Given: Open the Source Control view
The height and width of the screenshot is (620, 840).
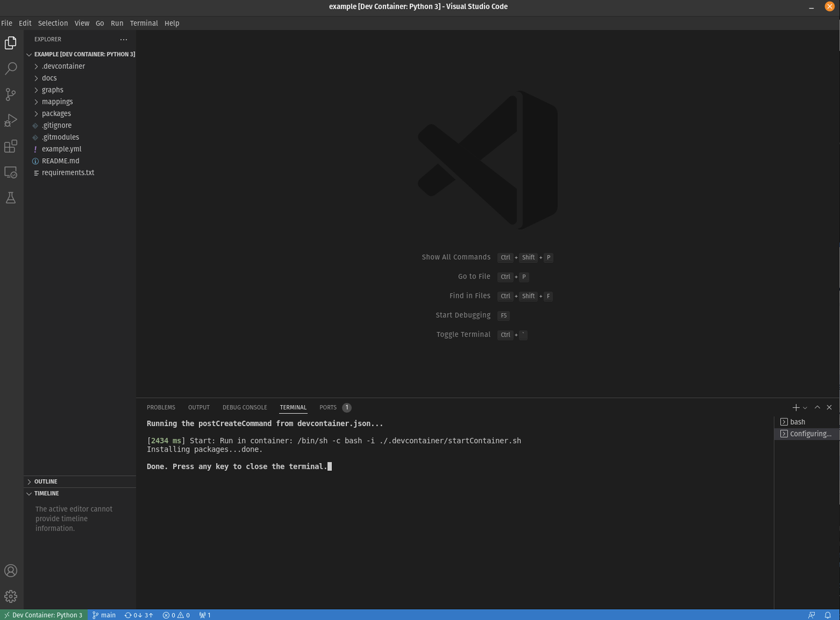Looking at the screenshot, I should point(10,94).
